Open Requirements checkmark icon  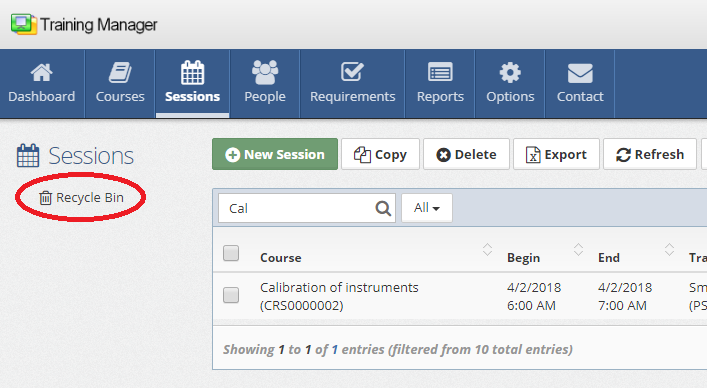(352, 72)
